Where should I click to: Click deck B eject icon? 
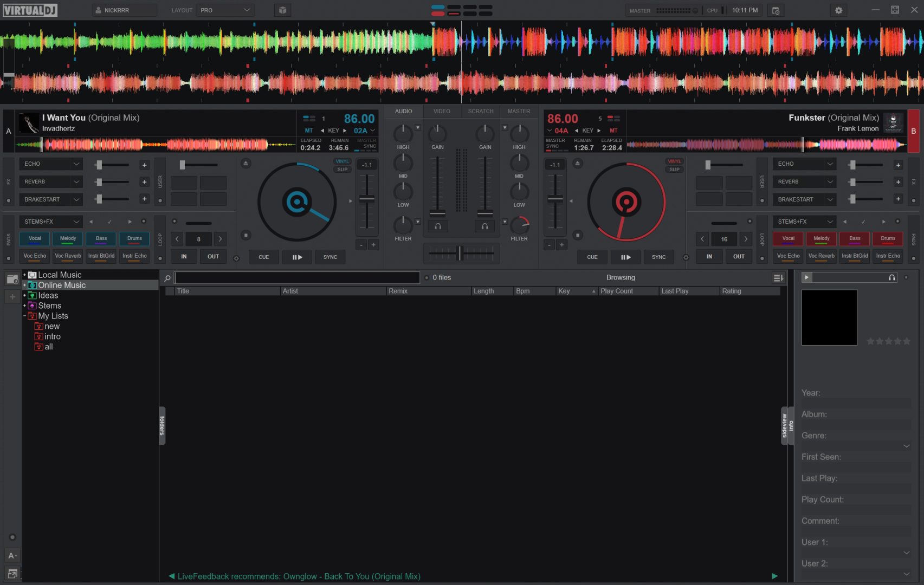tap(578, 163)
